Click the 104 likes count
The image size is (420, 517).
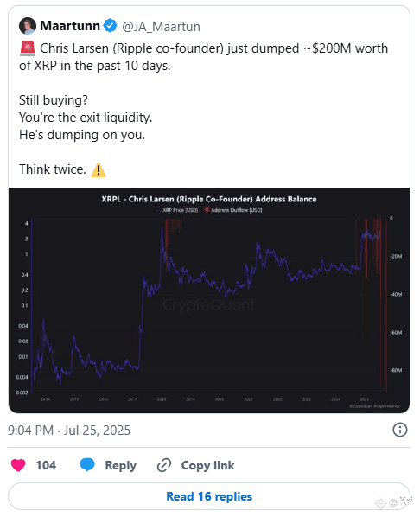[46, 465]
